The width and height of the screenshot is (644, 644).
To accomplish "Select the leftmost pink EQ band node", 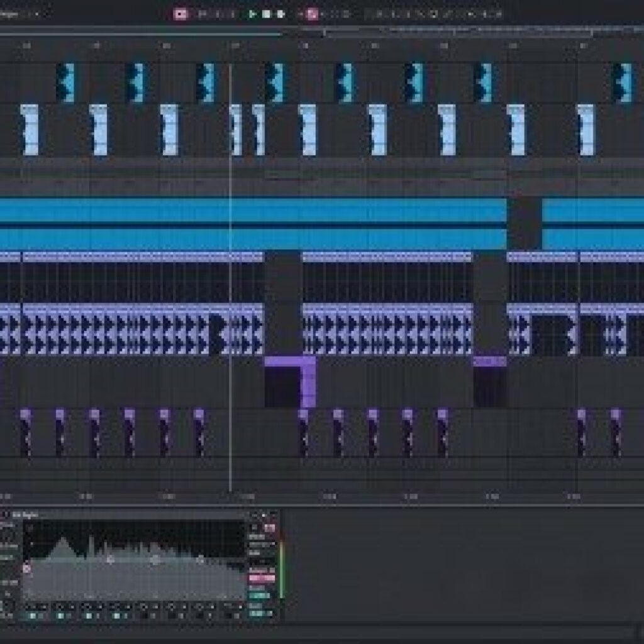I will [27, 569].
